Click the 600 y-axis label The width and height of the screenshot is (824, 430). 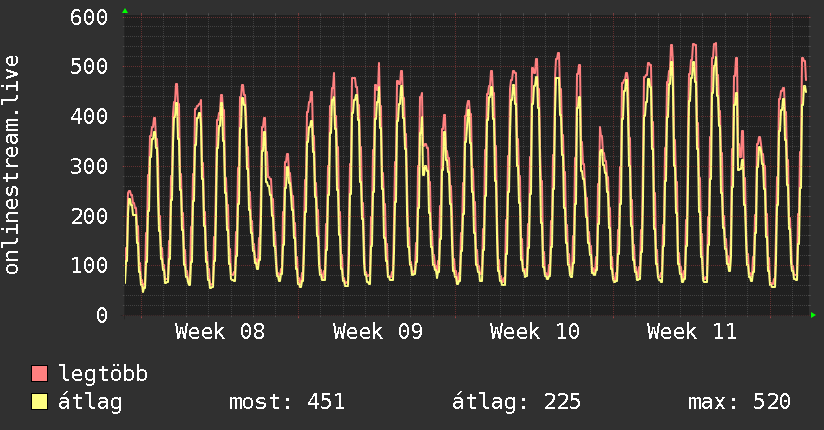[x=89, y=17]
